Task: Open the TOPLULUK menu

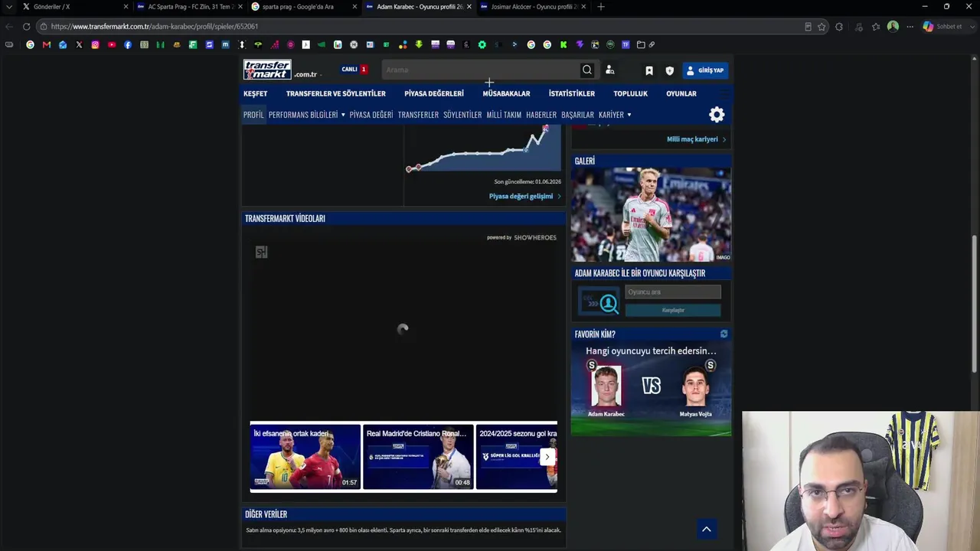Action: tap(630, 93)
